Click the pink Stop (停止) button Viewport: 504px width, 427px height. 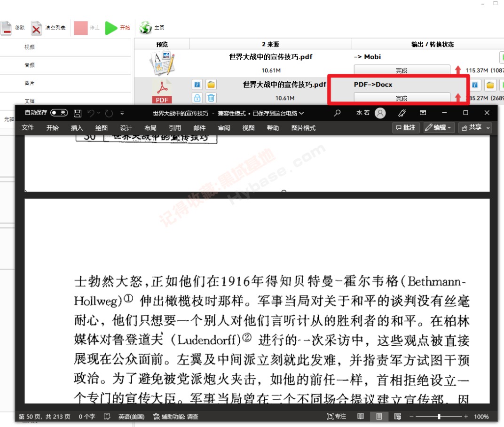pyautogui.click(x=81, y=28)
